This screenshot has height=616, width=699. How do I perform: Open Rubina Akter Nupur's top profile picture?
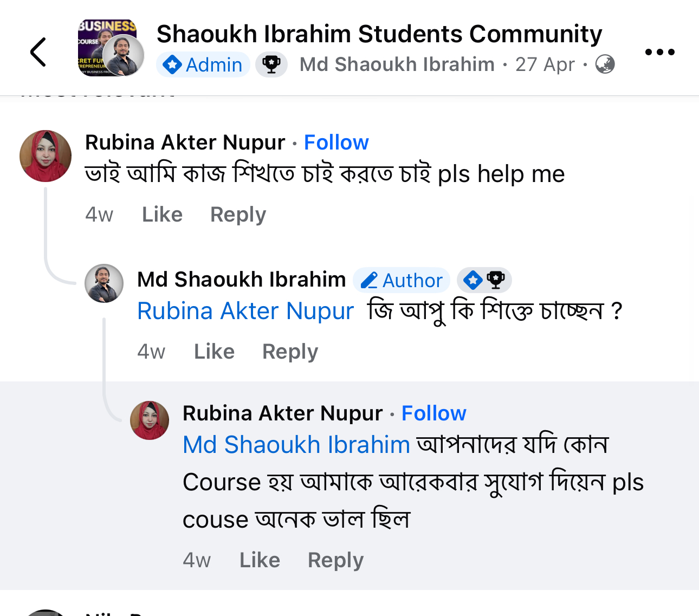point(46,155)
